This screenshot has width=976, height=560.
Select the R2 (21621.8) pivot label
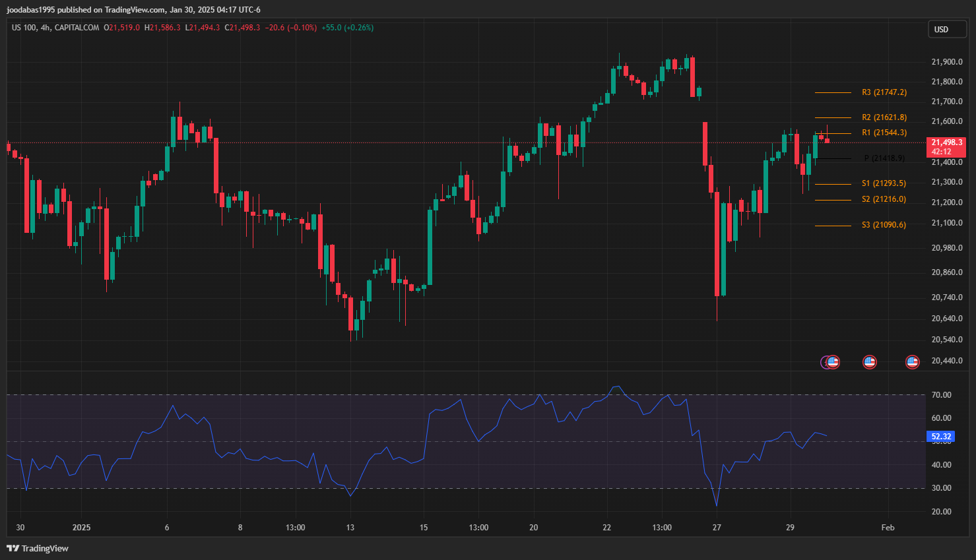click(x=884, y=117)
